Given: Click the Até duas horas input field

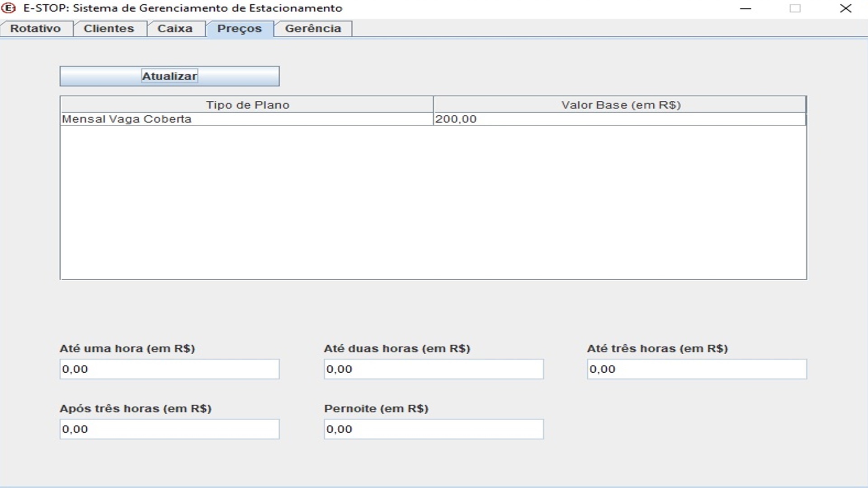Looking at the screenshot, I should (x=434, y=369).
